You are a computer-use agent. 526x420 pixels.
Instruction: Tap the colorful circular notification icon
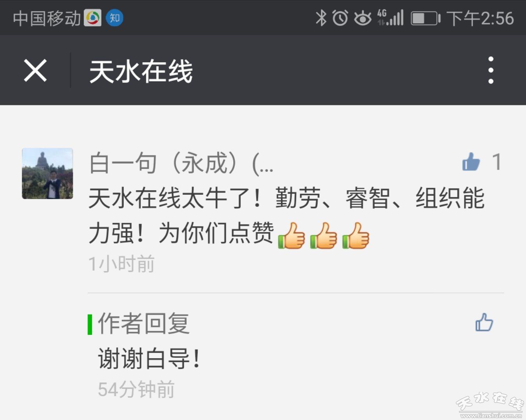coord(93,18)
